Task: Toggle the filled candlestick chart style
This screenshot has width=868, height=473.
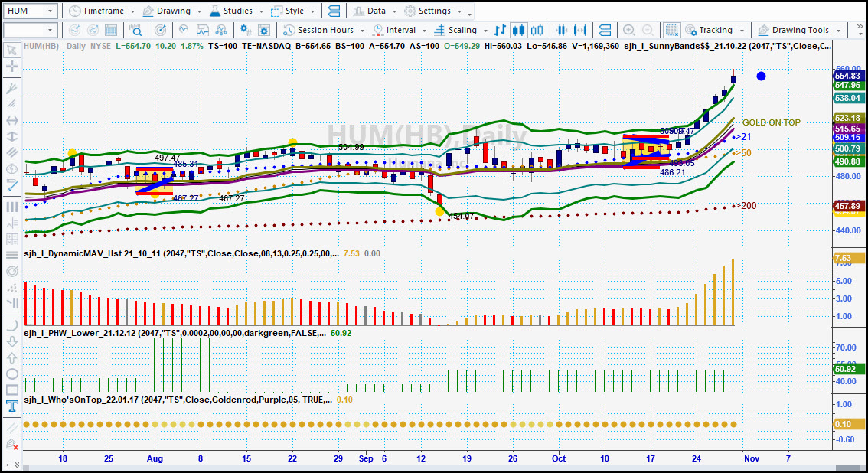Action: pos(518,30)
